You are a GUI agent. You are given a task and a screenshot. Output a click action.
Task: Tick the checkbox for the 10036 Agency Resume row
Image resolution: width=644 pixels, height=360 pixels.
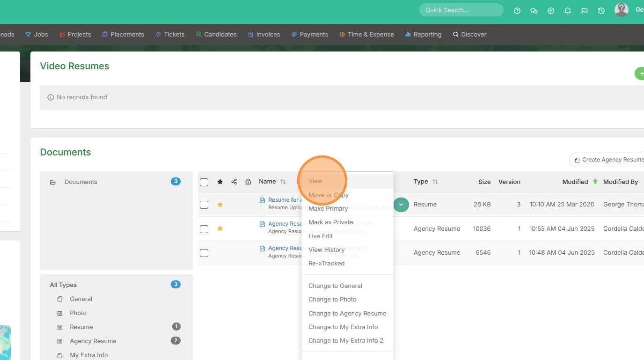coord(204,229)
